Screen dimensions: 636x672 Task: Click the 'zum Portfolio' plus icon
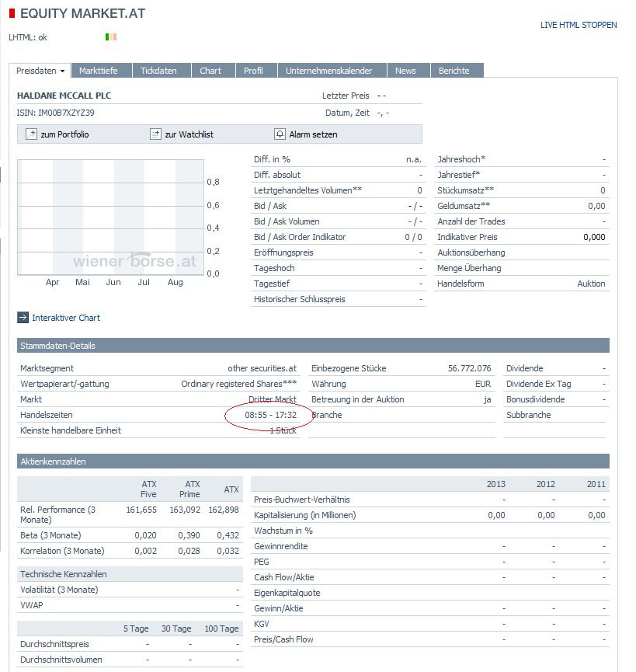point(32,134)
